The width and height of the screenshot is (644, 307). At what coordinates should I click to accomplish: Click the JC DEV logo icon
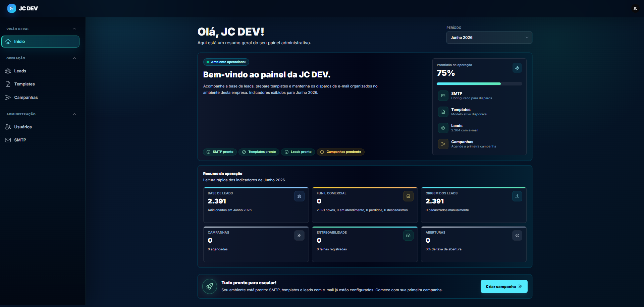click(x=12, y=8)
